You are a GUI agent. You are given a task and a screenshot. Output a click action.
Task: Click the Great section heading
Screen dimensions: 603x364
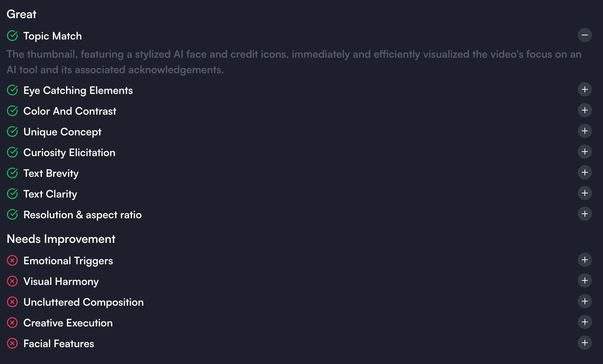[21, 14]
